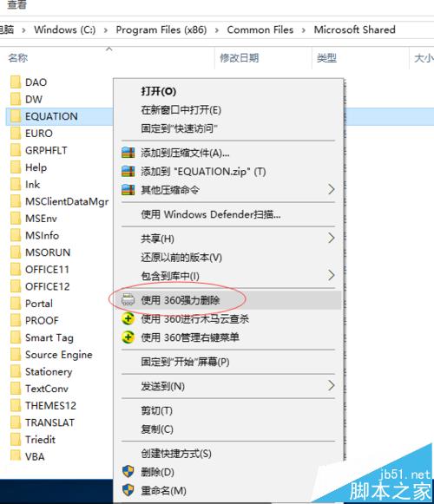
Task: Select 固定到"快速访问" menu entry
Action: pyautogui.click(x=179, y=128)
